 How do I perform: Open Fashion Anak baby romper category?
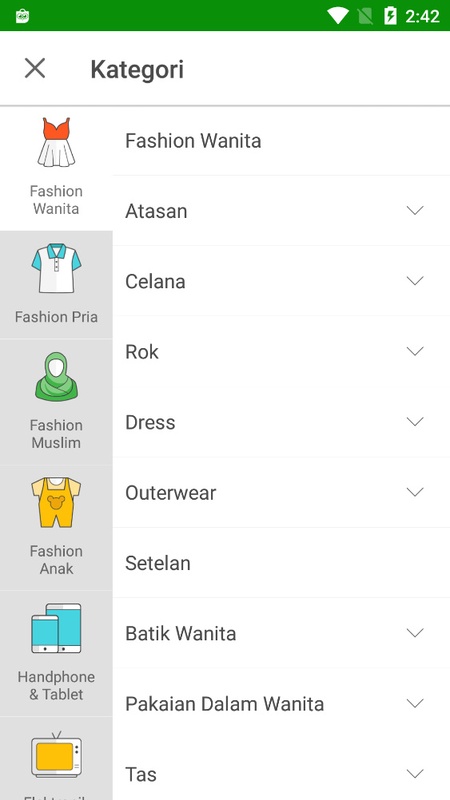[x=56, y=502]
